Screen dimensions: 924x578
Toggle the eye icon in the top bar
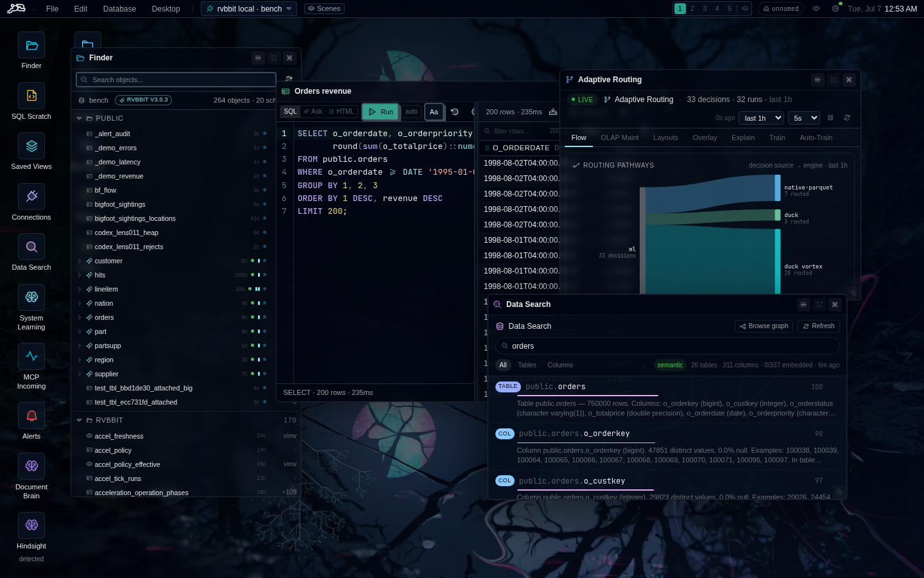pyautogui.click(x=816, y=9)
